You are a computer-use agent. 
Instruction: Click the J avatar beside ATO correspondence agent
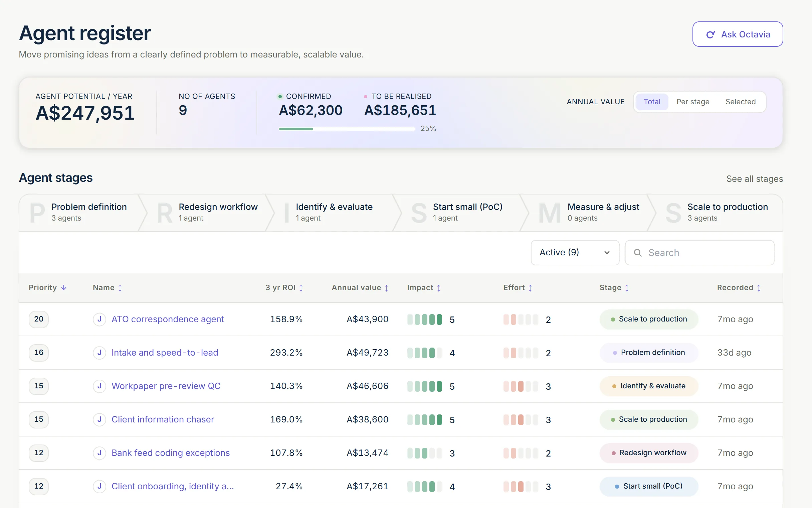[99, 319]
